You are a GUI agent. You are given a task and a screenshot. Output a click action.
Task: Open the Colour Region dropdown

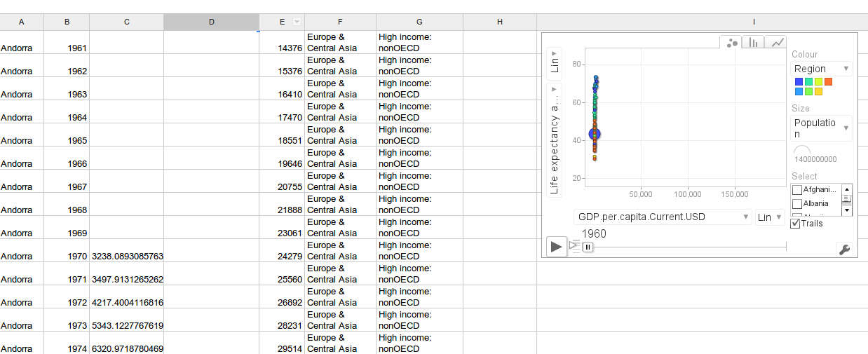coord(821,69)
